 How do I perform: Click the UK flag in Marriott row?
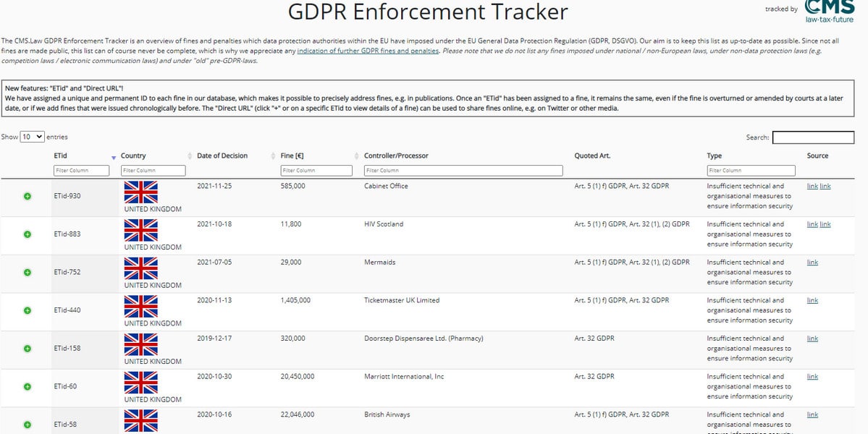140,383
